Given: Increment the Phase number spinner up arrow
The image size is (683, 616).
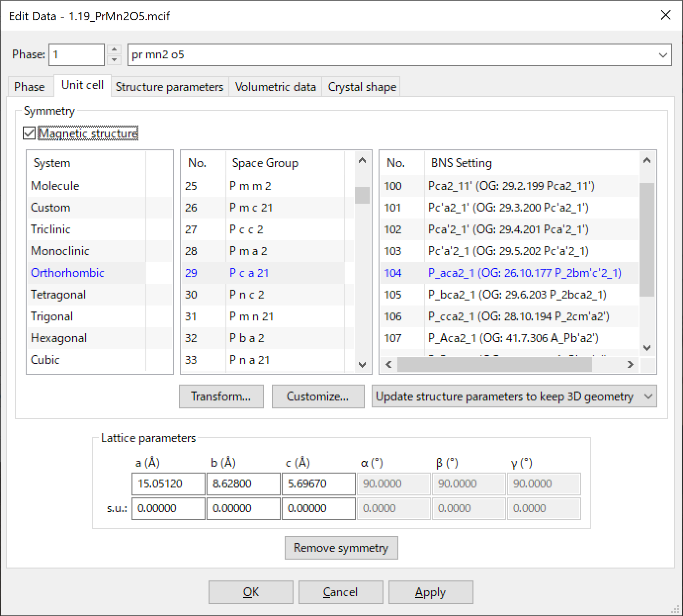Looking at the screenshot, I should (114, 49).
